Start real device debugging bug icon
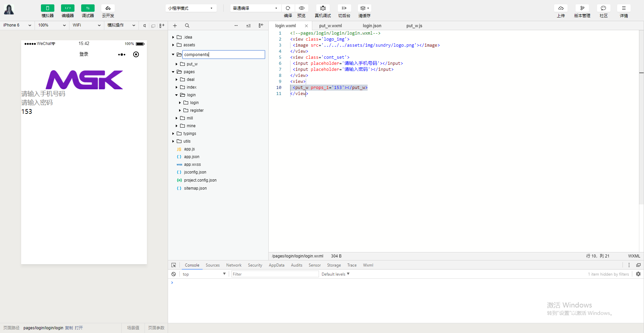Image resolution: width=644 pixels, height=333 pixels. tap(323, 8)
